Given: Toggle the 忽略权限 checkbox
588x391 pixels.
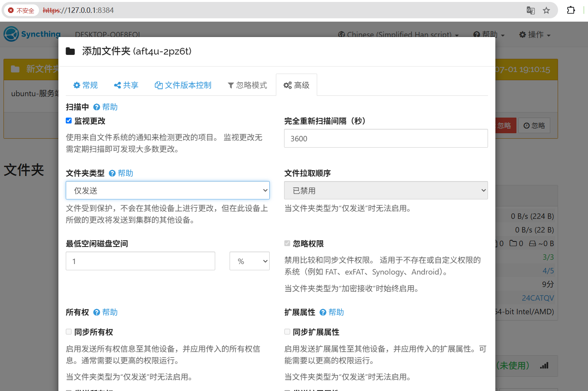Looking at the screenshot, I should pyautogui.click(x=287, y=243).
